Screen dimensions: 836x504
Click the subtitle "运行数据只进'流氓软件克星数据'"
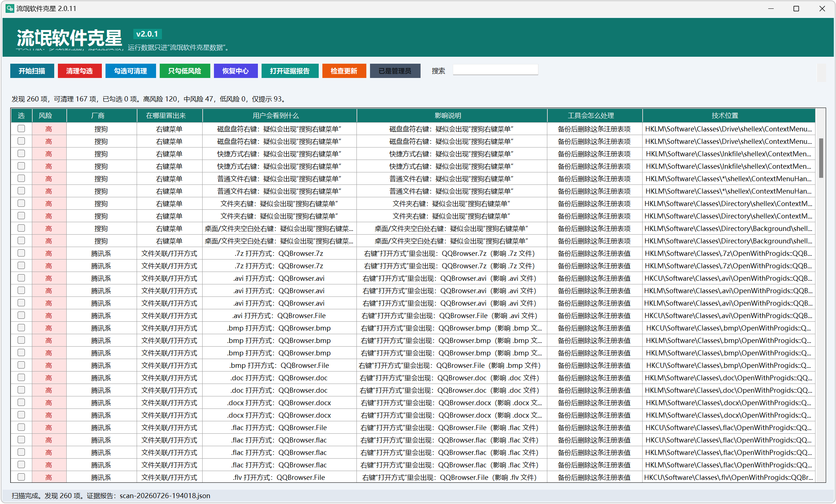pos(178,48)
